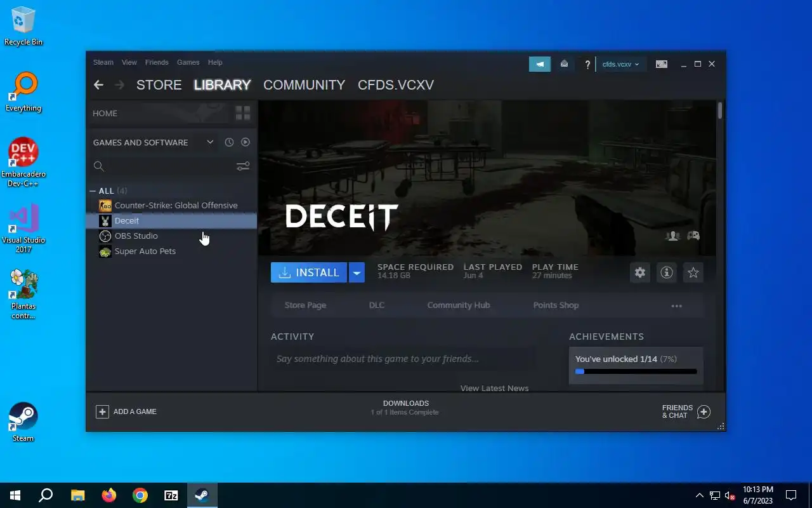Click the activity status text field
This screenshot has width=812, height=508.
tap(403, 359)
